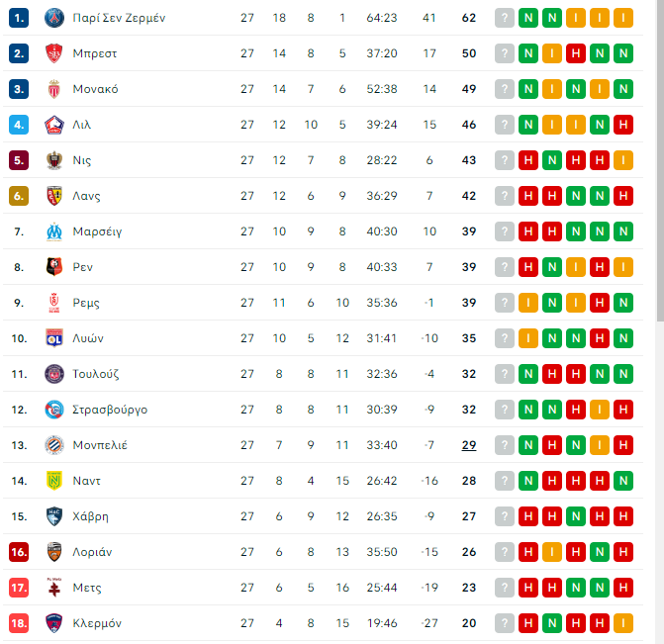Click Montpellier's underlined 29 points
The image size is (664, 644).
point(468,445)
